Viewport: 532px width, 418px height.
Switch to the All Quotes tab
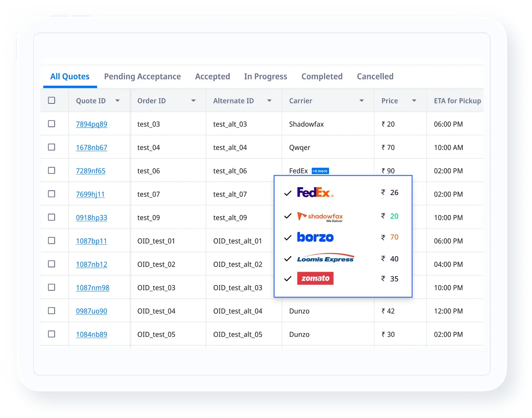tap(70, 77)
